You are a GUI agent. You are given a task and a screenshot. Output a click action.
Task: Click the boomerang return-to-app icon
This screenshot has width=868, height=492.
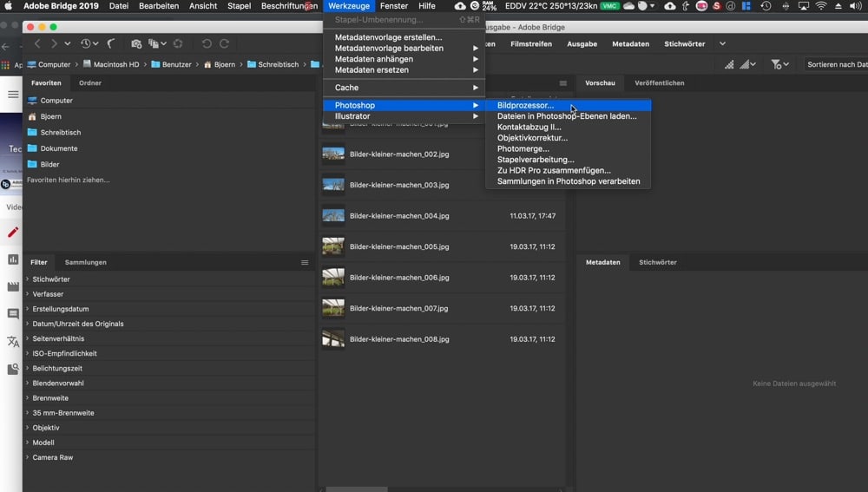[111, 43]
